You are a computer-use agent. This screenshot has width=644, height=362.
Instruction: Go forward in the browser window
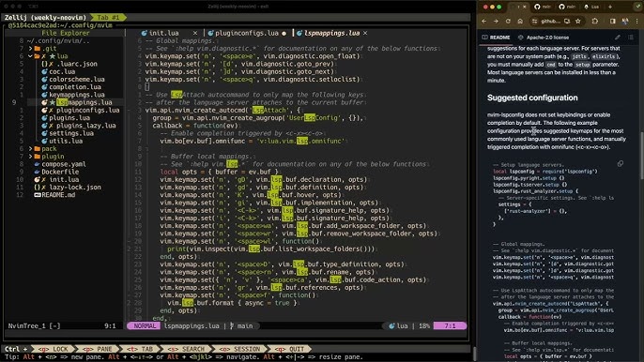[x=496, y=22]
